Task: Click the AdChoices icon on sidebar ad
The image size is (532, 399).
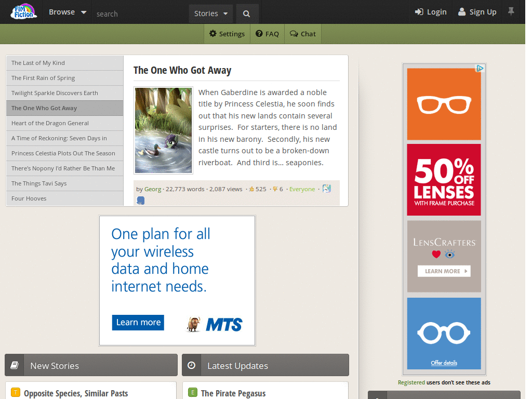Action: pyautogui.click(x=480, y=68)
